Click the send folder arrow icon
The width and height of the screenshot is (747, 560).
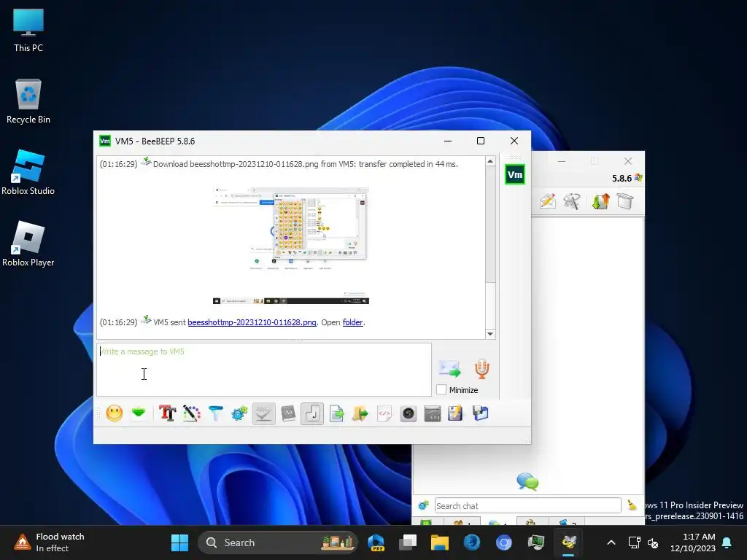coord(360,413)
